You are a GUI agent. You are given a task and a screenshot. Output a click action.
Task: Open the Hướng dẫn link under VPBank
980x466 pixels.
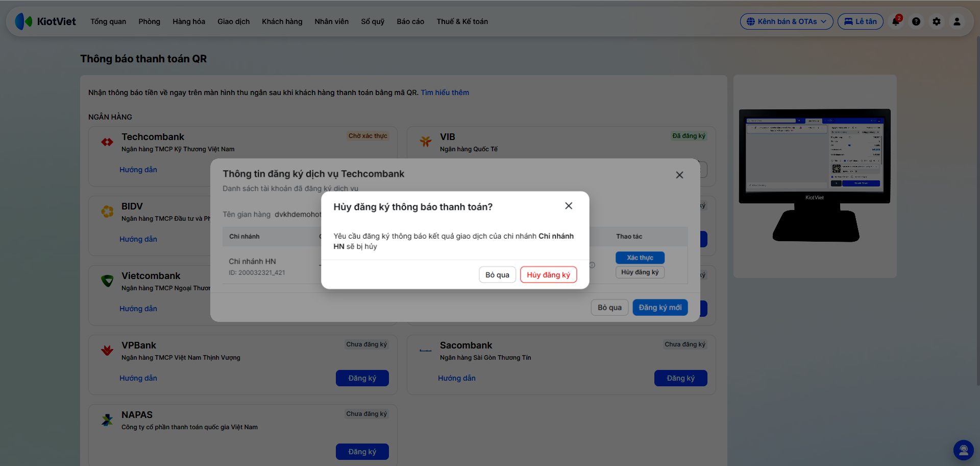pyautogui.click(x=138, y=378)
